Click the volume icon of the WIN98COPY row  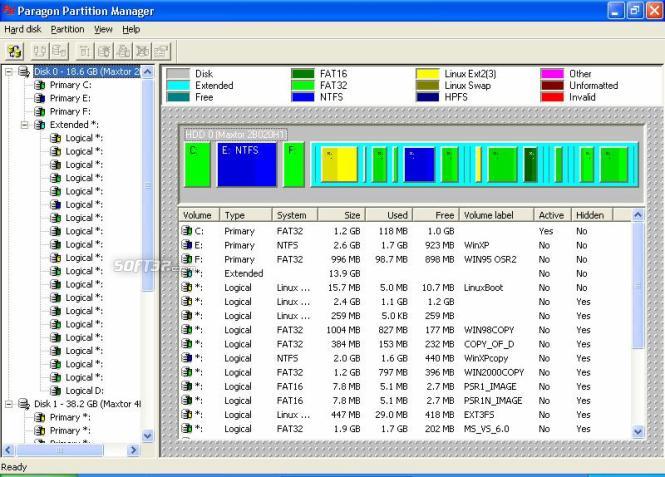click(x=187, y=329)
